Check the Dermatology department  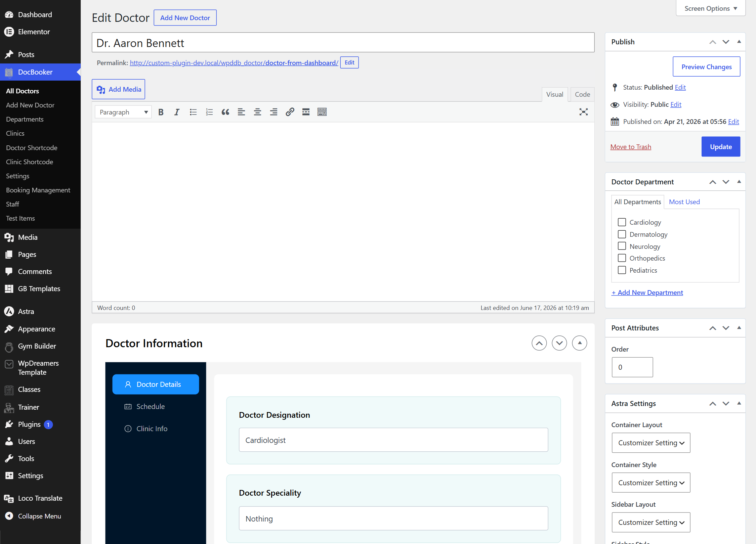[622, 234]
